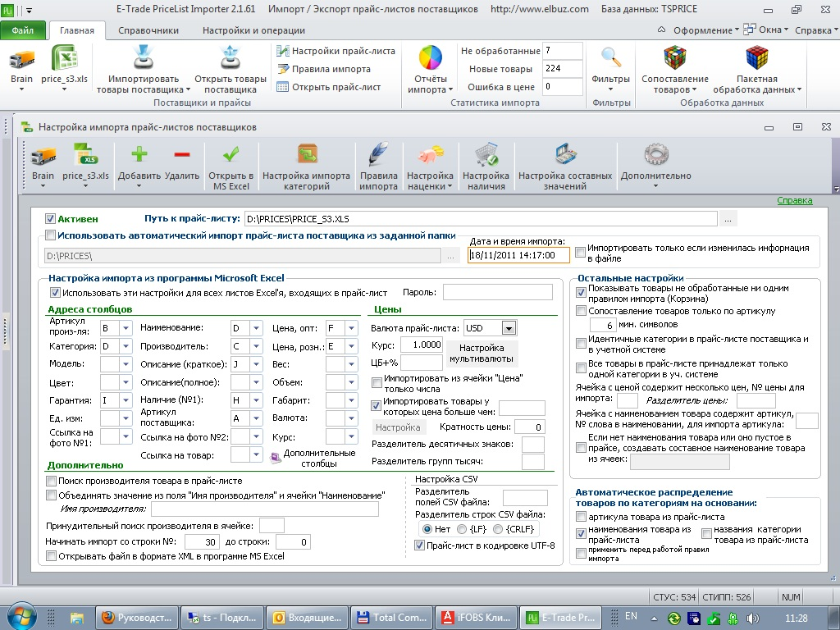
Task: Enable automatic import from folder checkbox
Action: [x=50, y=235]
